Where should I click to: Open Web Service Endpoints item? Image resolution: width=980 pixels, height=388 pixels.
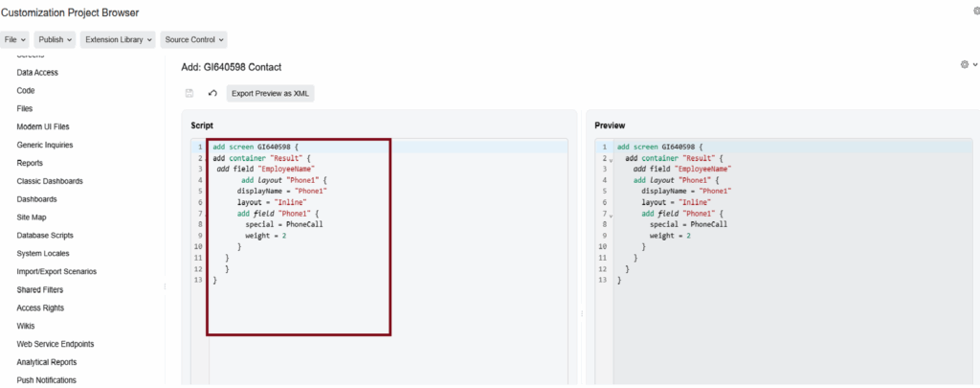pyautogui.click(x=56, y=344)
